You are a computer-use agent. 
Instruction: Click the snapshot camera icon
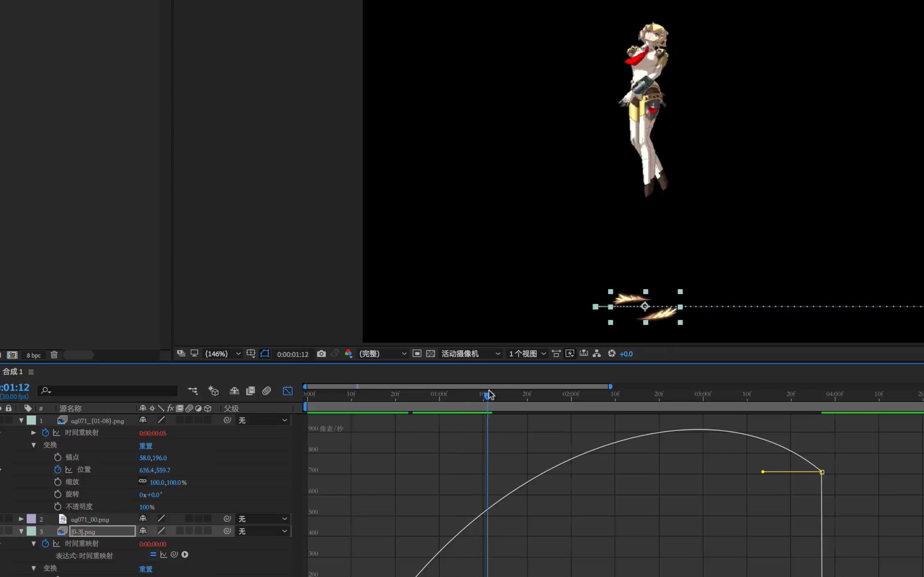click(321, 354)
